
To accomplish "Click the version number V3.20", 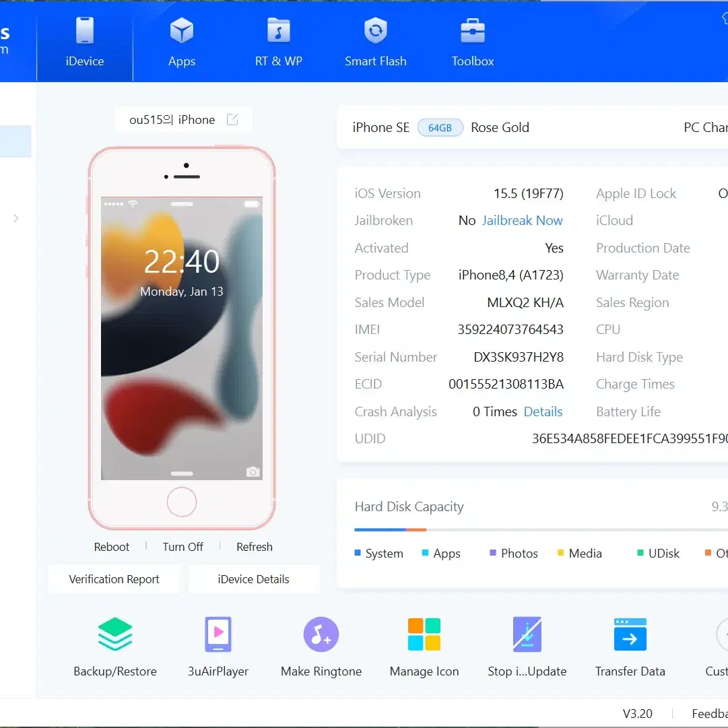I will tap(638, 714).
